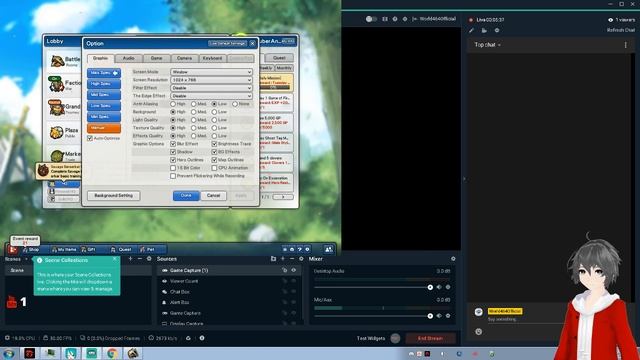The height and width of the screenshot is (360, 640).
Task: Open Desktop Audio settings gear
Action: (x=448, y=287)
